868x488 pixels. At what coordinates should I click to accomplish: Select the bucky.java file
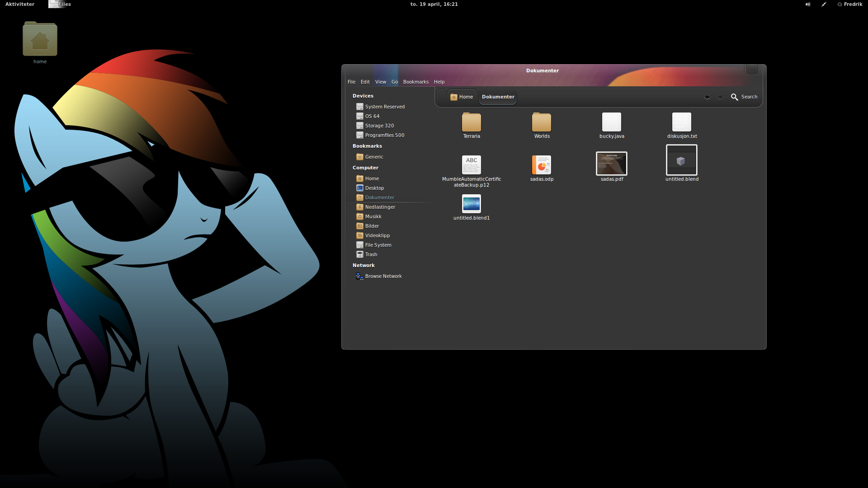612,126
